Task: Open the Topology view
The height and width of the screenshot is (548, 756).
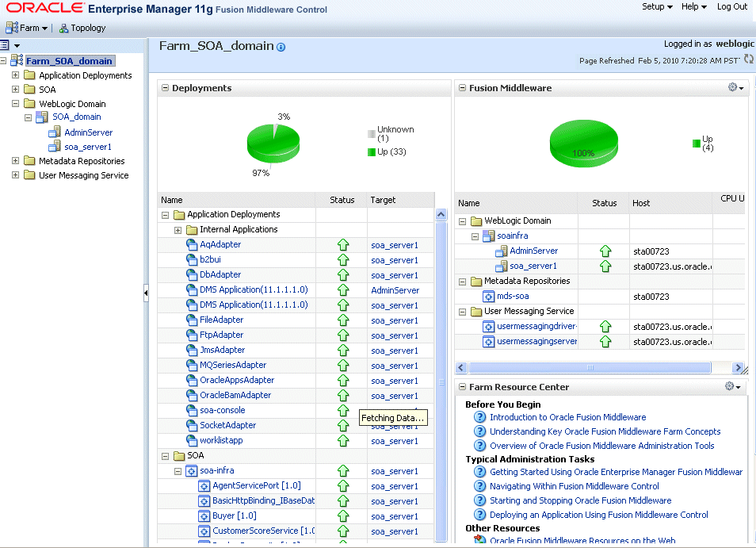Action: (88, 28)
